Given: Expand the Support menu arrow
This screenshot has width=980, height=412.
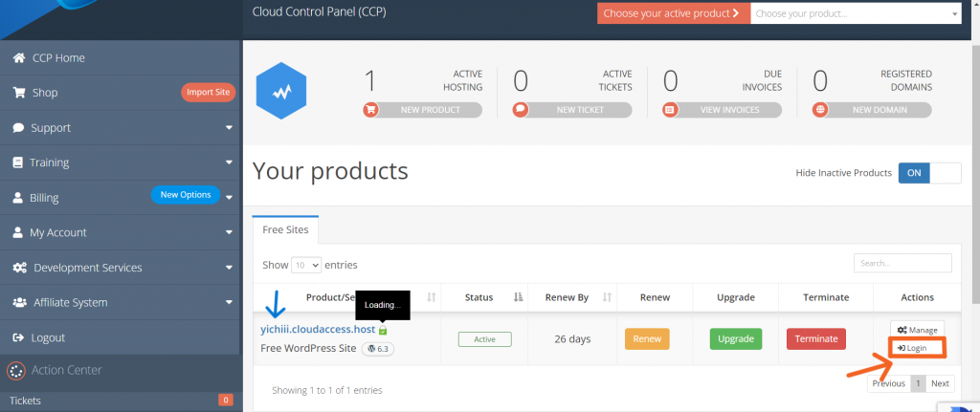Looking at the screenshot, I should click(229, 128).
